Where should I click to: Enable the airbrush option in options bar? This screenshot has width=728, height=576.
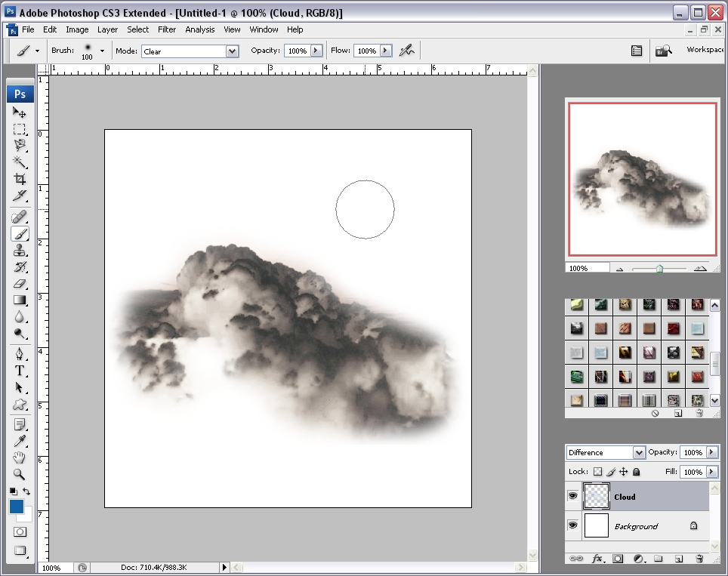pos(407,51)
